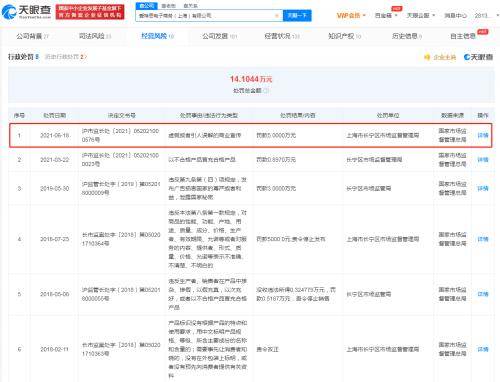This screenshot has height=382, width=500.
Task: Click the Tianyancha logo icon
Action: pos(9,12)
